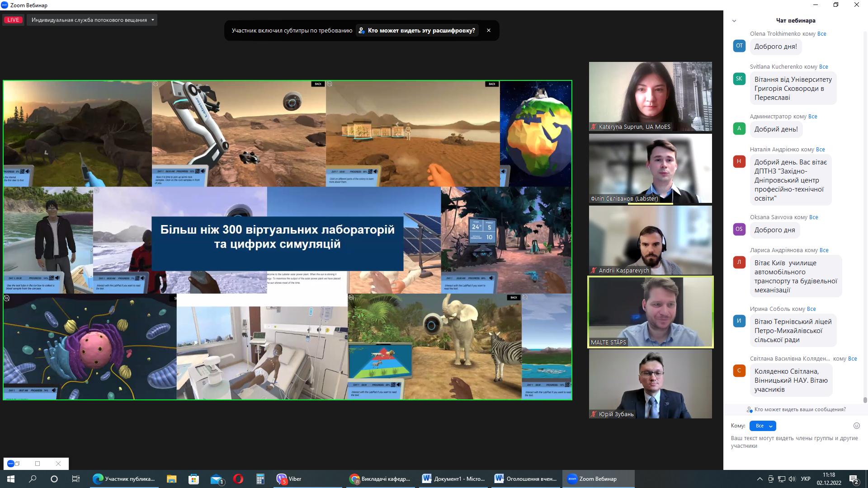Screen dimensions: 868x488
Task: Type a message in the chat field
Action: click(794, 442)
